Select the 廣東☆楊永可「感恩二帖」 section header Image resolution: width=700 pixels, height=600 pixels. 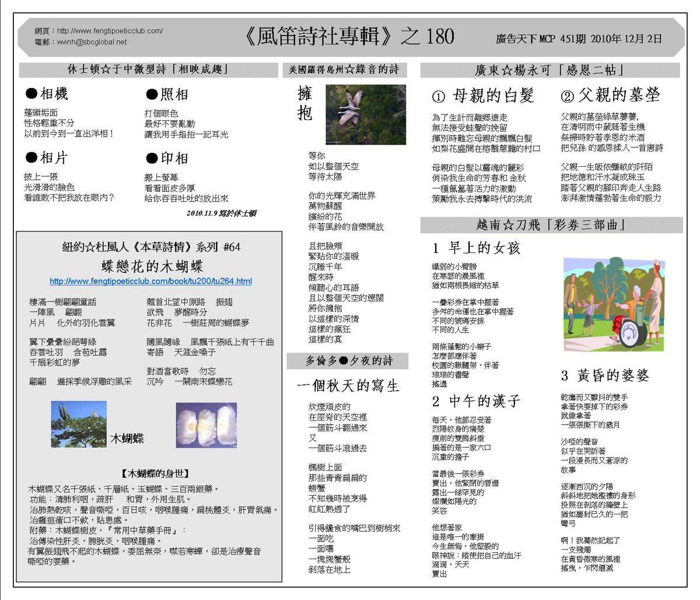[x=550, y=71]
